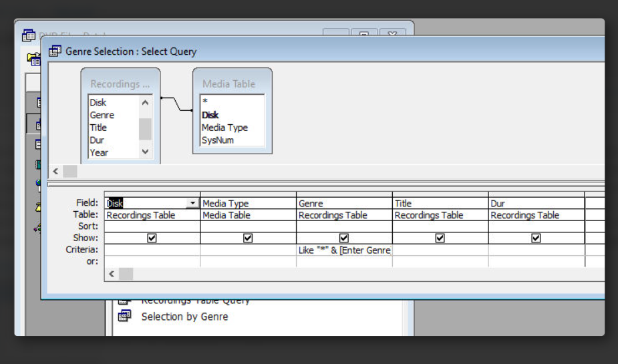618x364 pixels.
Task: Click the table pane horizontal scrollbar thumb
Action: [70, 172]
